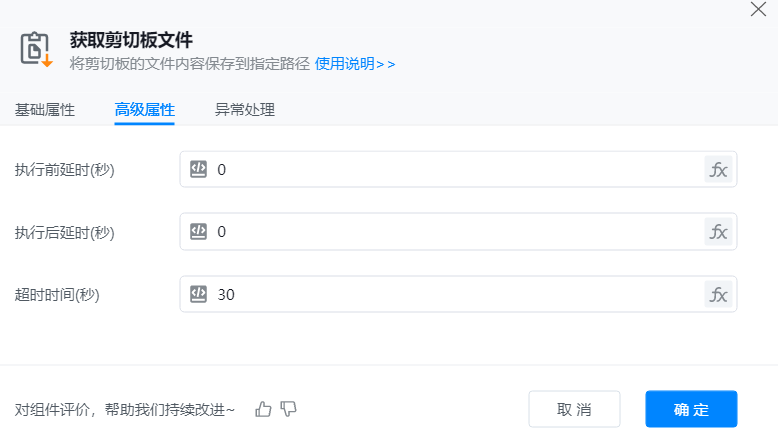Focus the 超时时间(秒) input showing 30
This screenshot has width=778, height=438.
coord(450,294)
